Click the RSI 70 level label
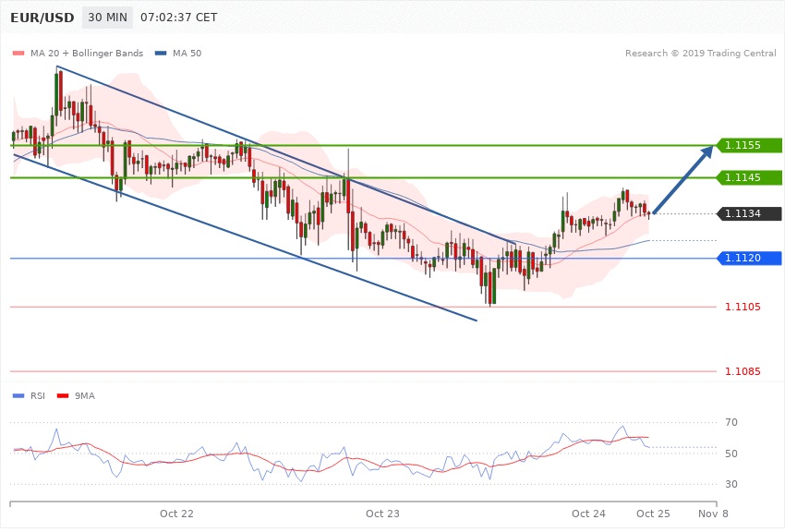The width and height of the screenshot is (785, 532). click(731, 422)
